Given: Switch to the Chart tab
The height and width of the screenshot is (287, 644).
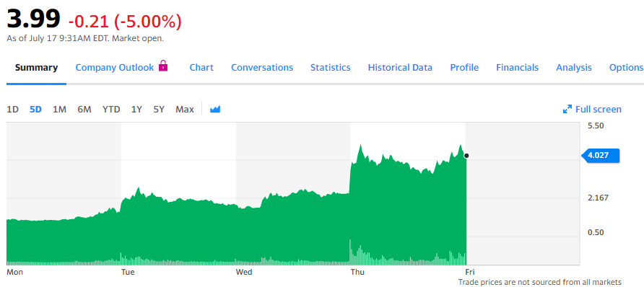Looking at the screenshot, I should (201, 68).
